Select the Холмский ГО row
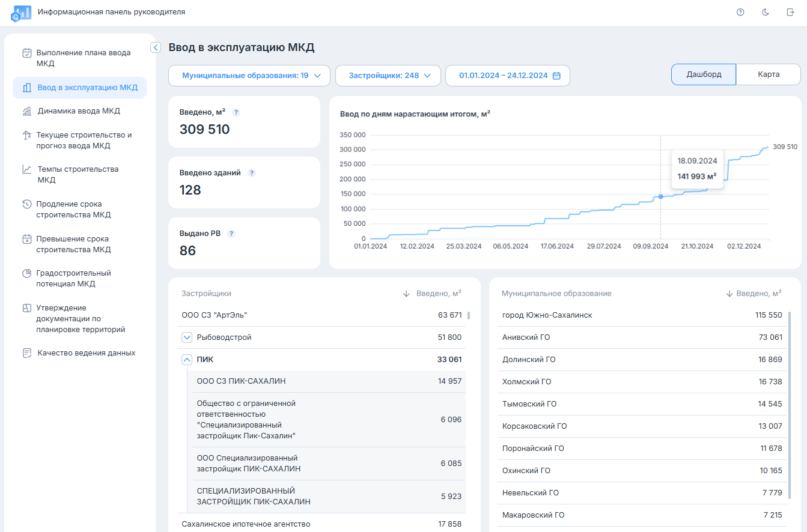The width and height of the screenshot is (807, 532). [x=642, y=382]
